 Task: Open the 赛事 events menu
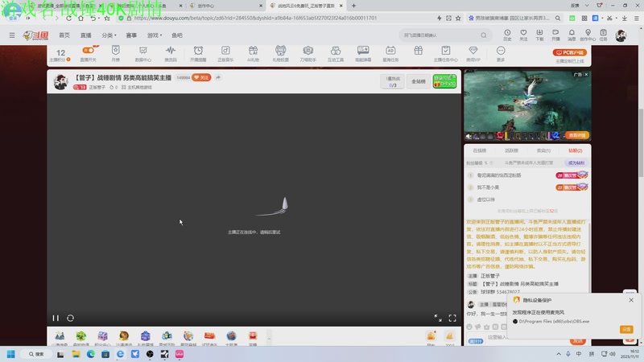pyautogui.click(x=131, y=35)
